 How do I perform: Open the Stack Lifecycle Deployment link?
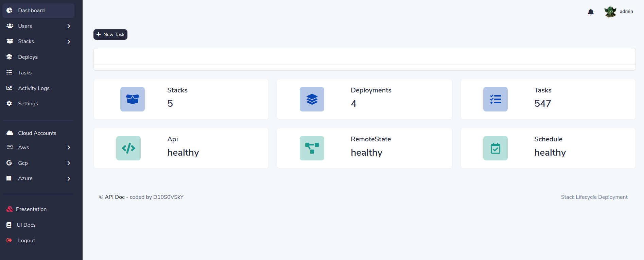pos(594,197)
